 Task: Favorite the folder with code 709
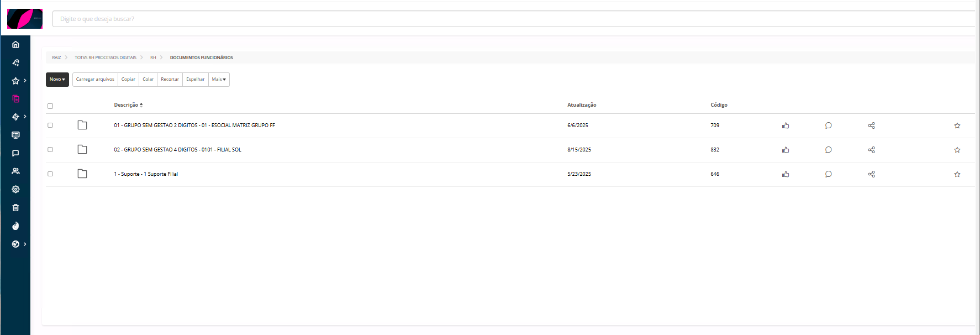coord(957,125)
